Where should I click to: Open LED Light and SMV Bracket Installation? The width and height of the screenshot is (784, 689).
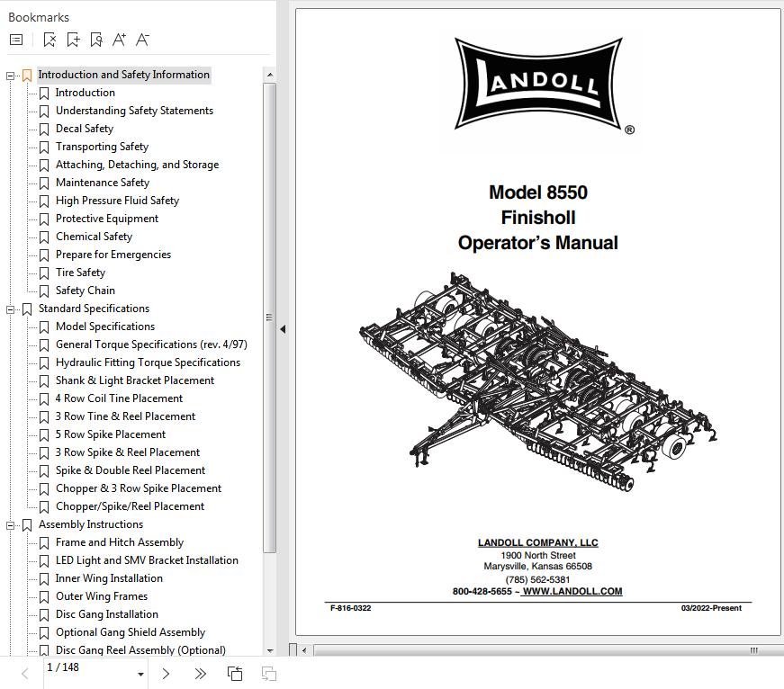[x=147, y=560]
